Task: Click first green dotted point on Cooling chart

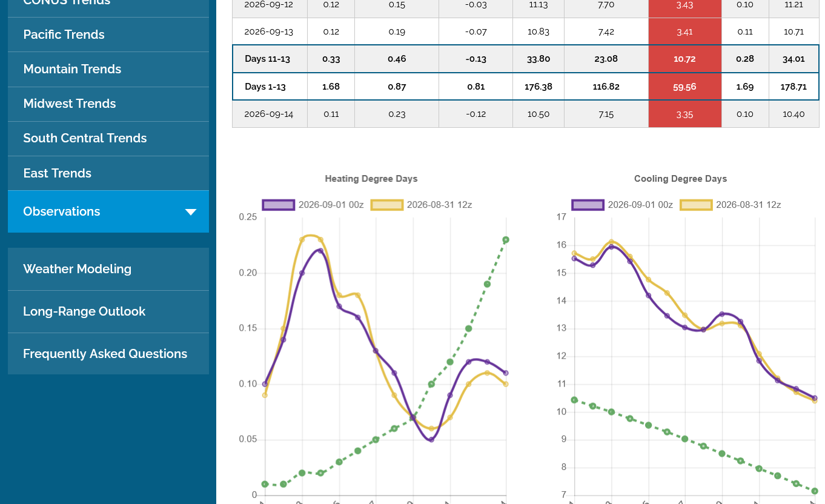Action: 574,400
